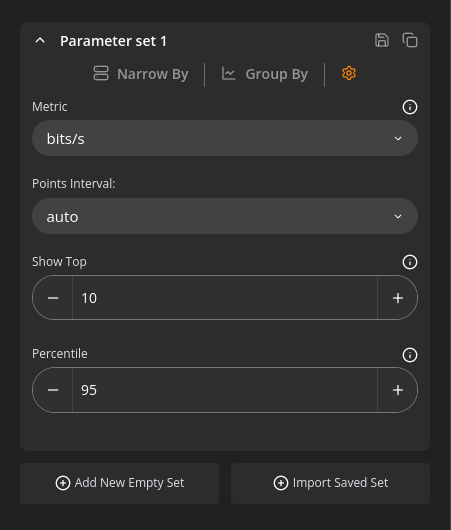Screen dimensions: 451x530
Task: Switch to the Group By tab
Action: [264, 74]
